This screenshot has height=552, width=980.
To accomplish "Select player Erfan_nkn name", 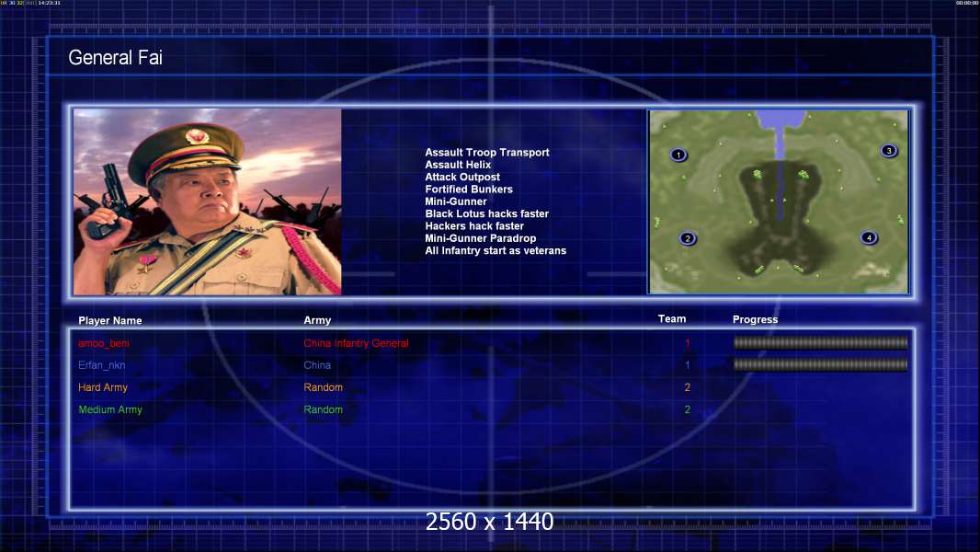I will click(x=102, y=365).
